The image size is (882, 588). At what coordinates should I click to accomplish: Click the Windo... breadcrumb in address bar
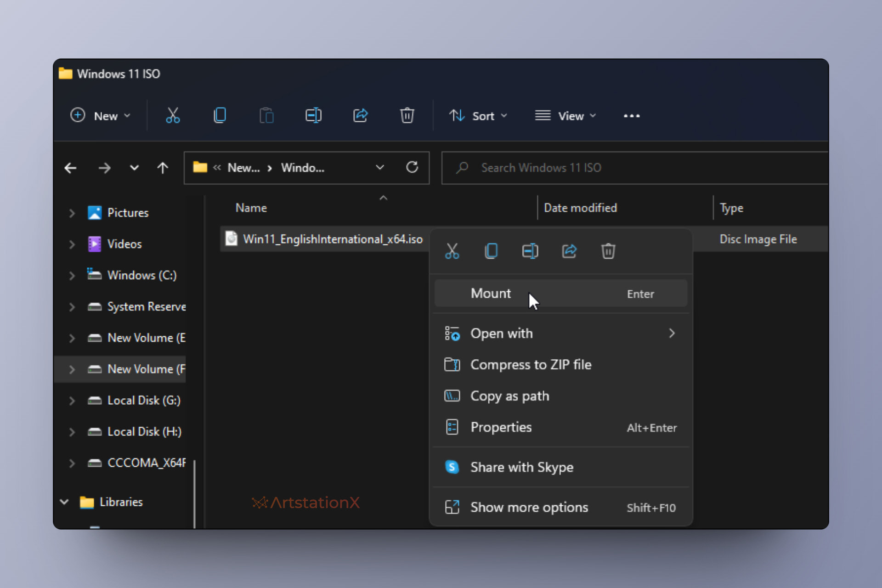303,168
